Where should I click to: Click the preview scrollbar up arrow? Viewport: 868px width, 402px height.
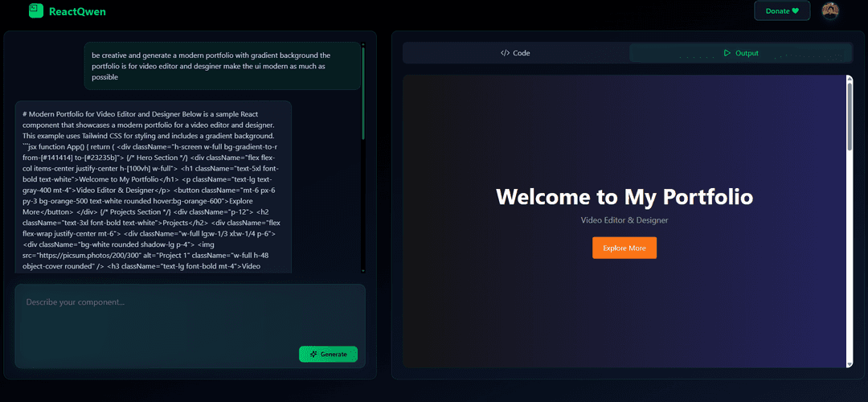coord(850,79)
